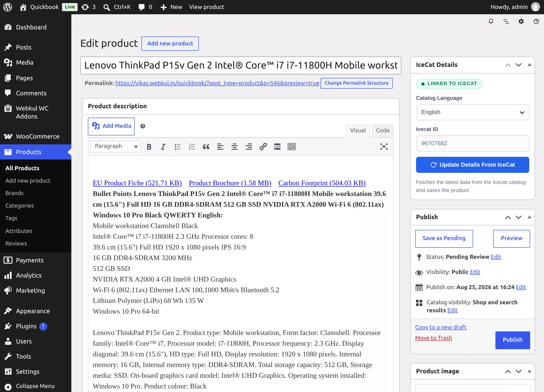Toggle italic formatting in editor
544x392 pixels.
pos(163,147)
